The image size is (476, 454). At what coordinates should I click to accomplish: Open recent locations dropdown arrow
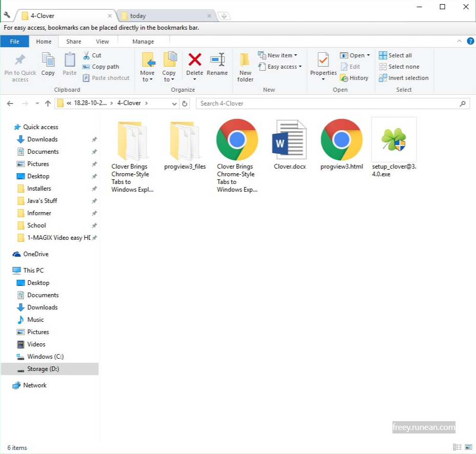(37, 104)
